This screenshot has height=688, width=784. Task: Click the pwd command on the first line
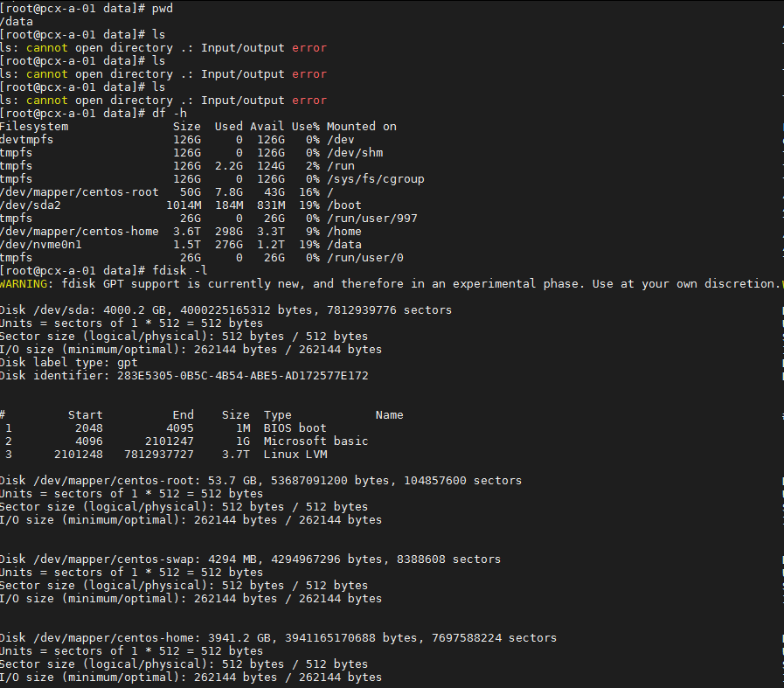pos(163,9)
